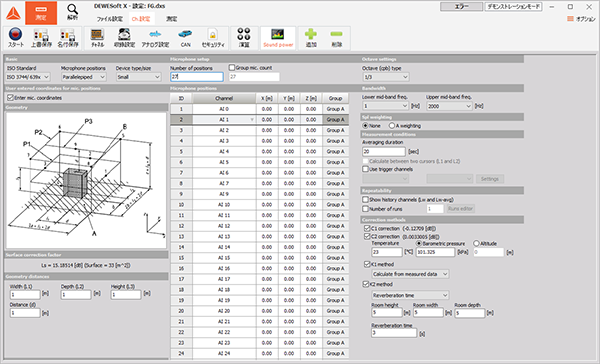This screenshot has width=600, height=364.
Task: Click the Barometric pressure value field
Action: [x=435, y=252]
